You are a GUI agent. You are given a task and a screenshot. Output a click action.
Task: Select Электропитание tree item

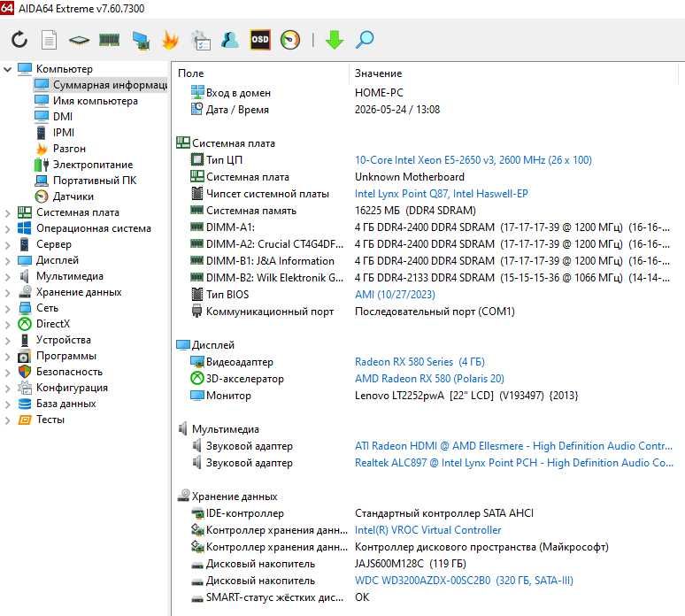pos(93,165)
